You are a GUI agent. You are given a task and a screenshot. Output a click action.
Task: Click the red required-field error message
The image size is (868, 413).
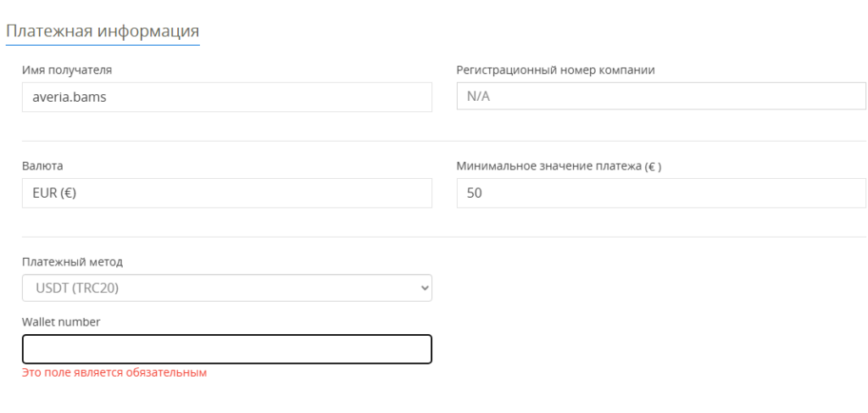pos(114,372)
